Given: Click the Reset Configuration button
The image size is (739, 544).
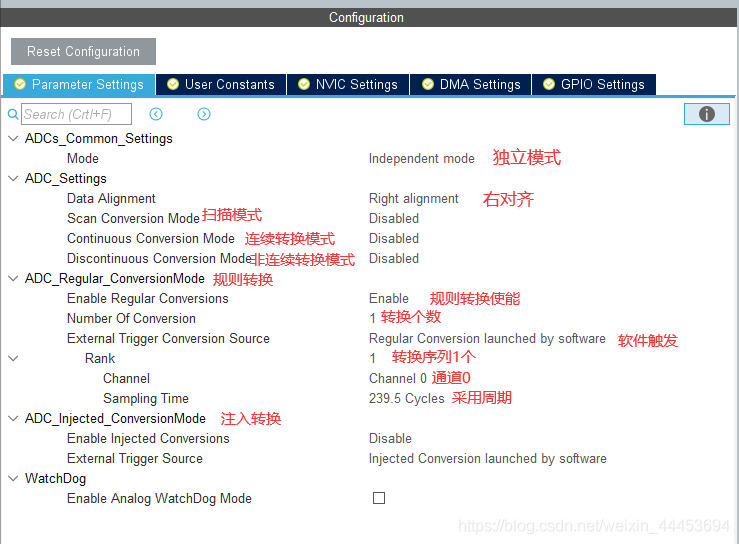Looking at the screenshot, I should tap(83, 51).
